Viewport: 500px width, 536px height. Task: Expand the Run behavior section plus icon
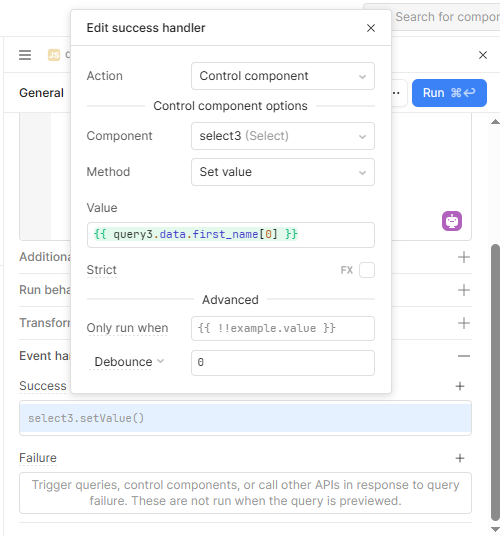[x=464, y=290]
